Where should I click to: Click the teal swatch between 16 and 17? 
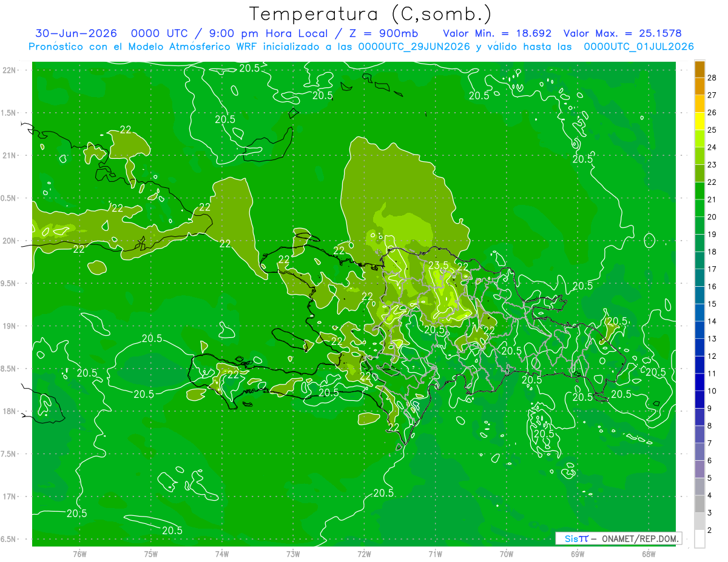tap(699, 278)
